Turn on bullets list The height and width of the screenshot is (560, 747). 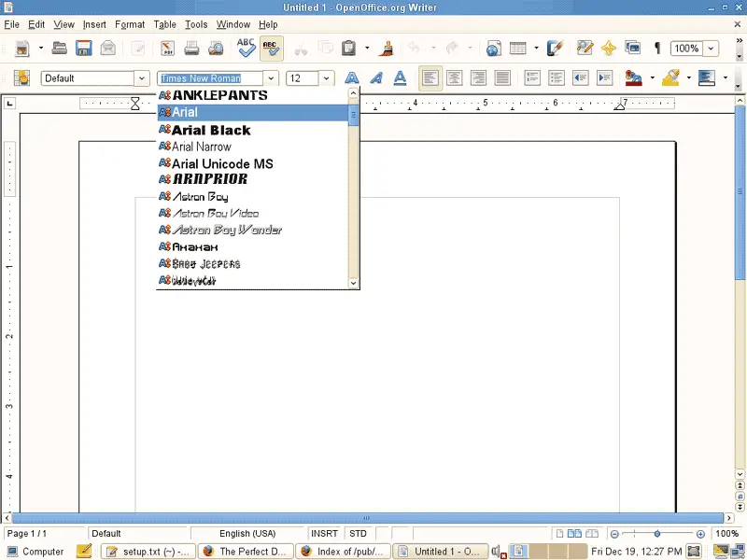tap(557, 78)
